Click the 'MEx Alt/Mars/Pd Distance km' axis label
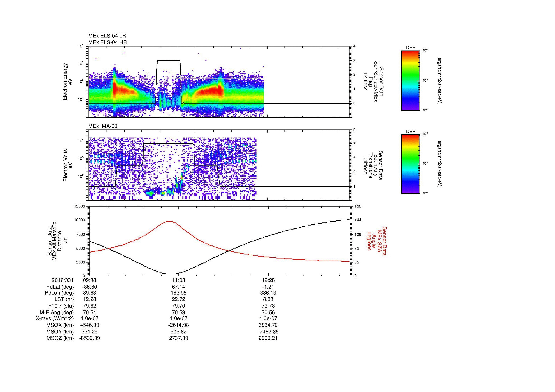Viewport: 555px width, 392px height. coord(57,240)
